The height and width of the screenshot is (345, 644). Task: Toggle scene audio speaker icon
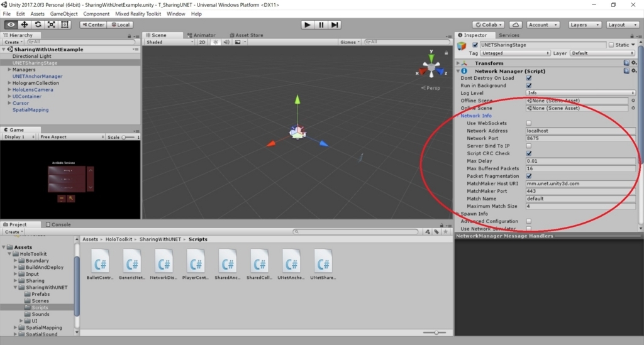coord(226,42)
